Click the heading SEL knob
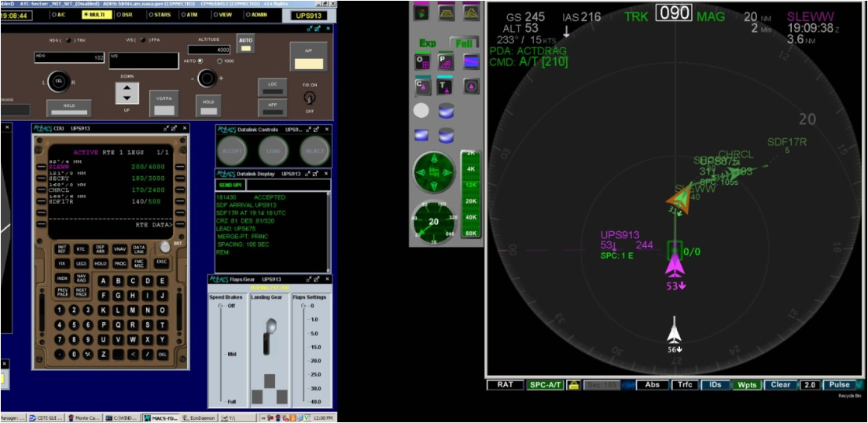 click(x=58, y=81)
